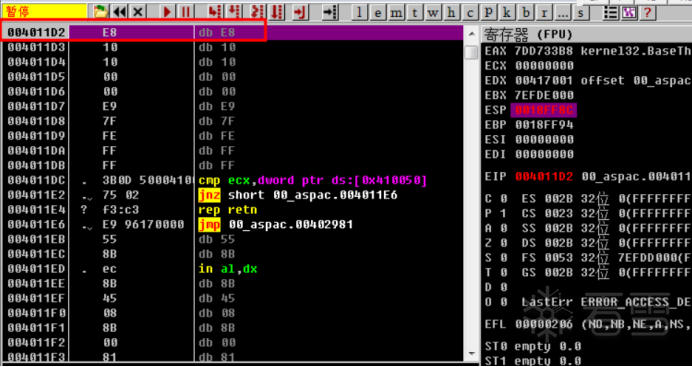Image resolution: width=692 pixels, height=367 pixels.
Task: Select the P flag value
Action: click(x=504, y=213)
